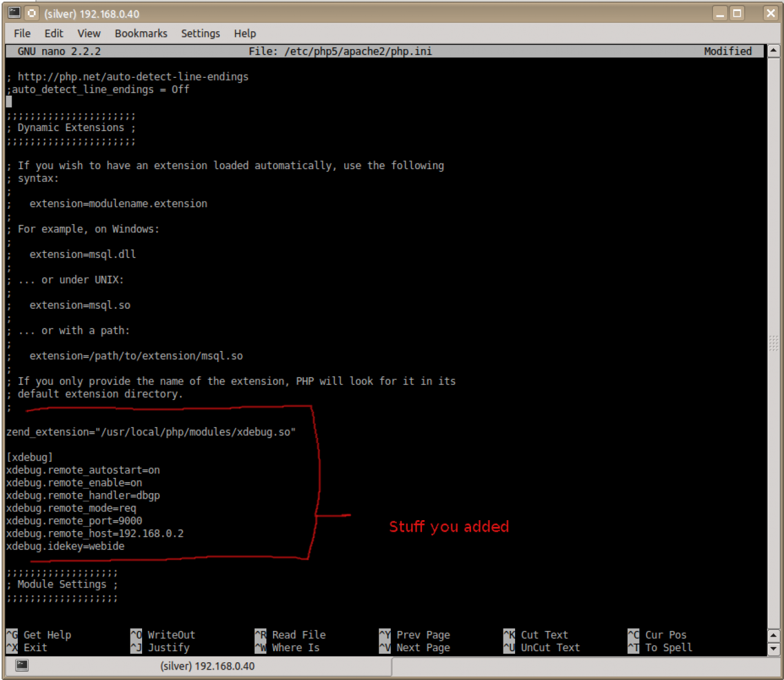Image resolution: width=784 pixels, height=680 pixels.
Task: Open the terminal window menu icon in the title bar
Action: (14, 13)
